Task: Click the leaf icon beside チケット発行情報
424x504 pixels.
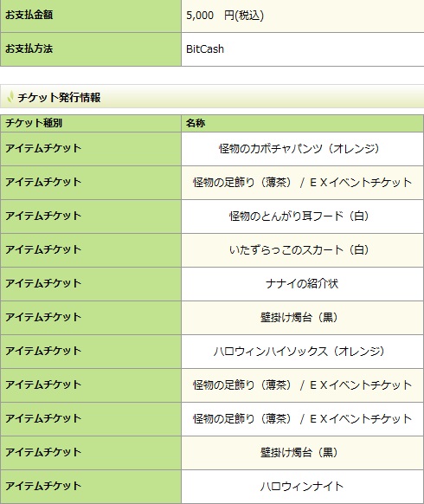Action: click(10, 97)
